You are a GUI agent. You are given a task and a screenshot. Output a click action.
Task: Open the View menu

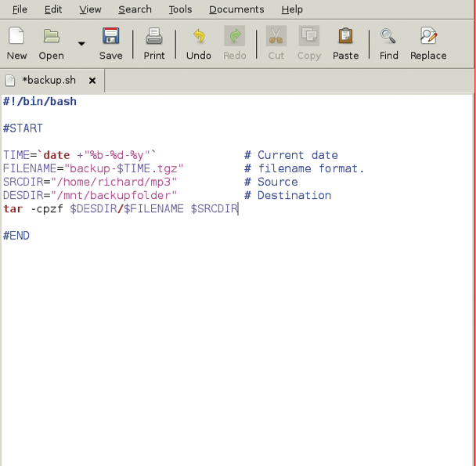pos(90,9)
